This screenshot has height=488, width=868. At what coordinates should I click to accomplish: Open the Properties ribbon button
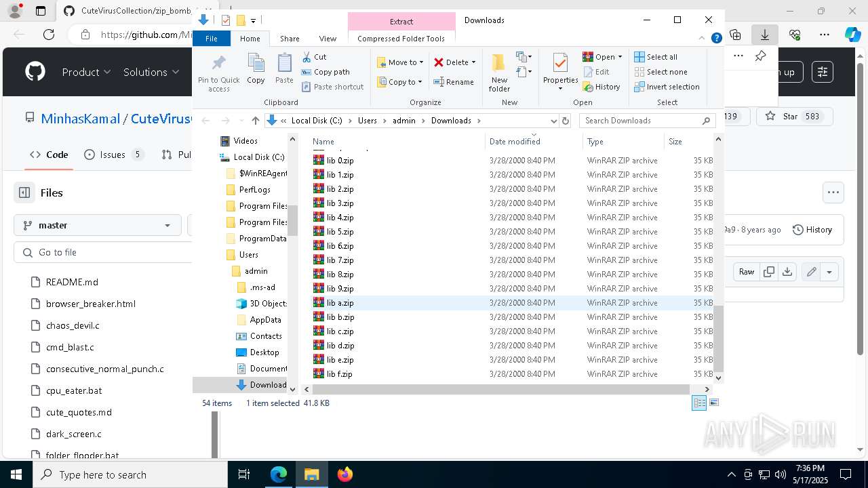560,71
